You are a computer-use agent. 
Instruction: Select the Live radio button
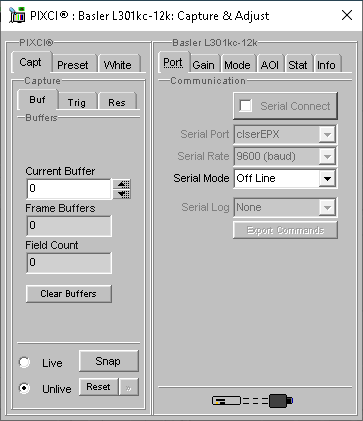click(x=24, y=362)
